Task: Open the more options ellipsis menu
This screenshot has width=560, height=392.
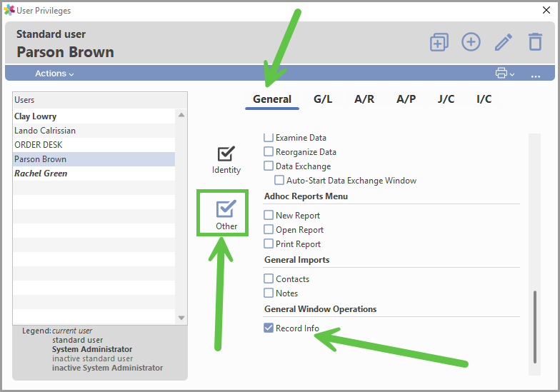Action: pyautogui.click(x=536, y=76)
